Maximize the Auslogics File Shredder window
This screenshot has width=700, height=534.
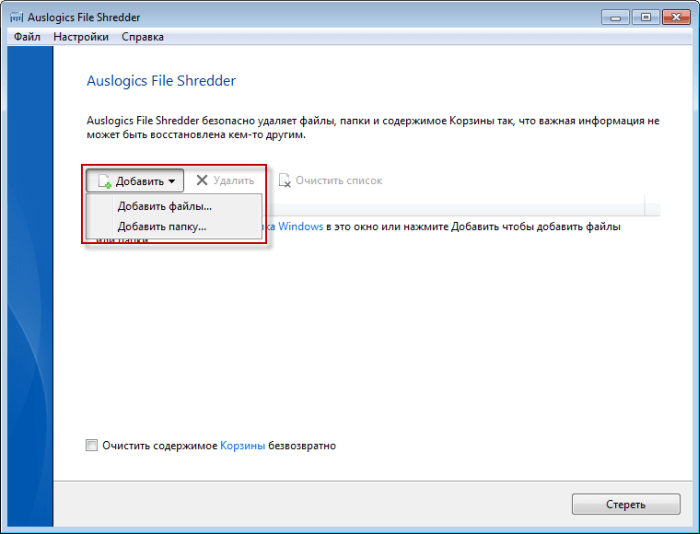[x=646, y=17]
